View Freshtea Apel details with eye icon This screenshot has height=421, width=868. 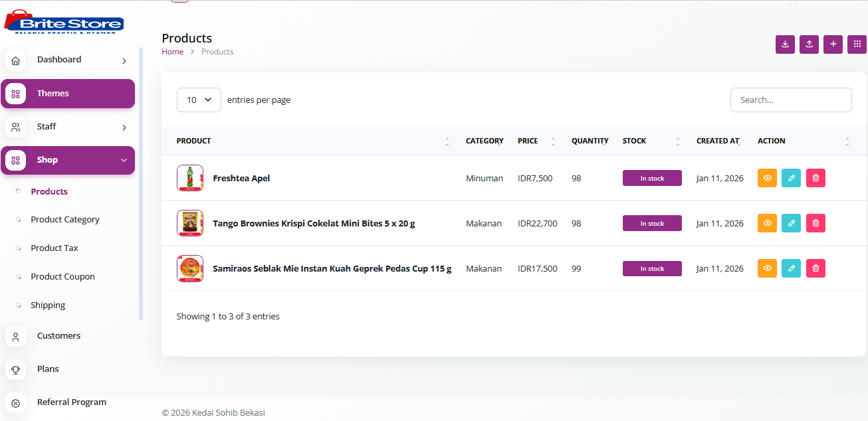tap(767, 178)
